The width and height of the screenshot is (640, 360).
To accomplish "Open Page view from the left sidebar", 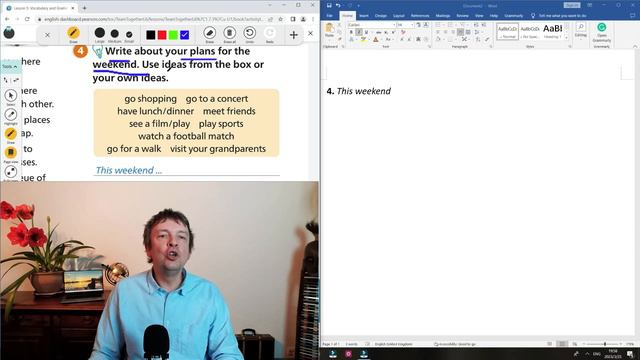I will pyautogui.click(x=11, y=153).
